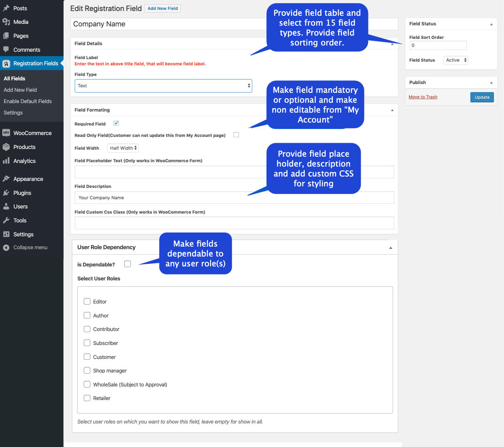Collapse the User Role Dependency panel
Screen dimensions: 504x447
[x=390, y=248]
